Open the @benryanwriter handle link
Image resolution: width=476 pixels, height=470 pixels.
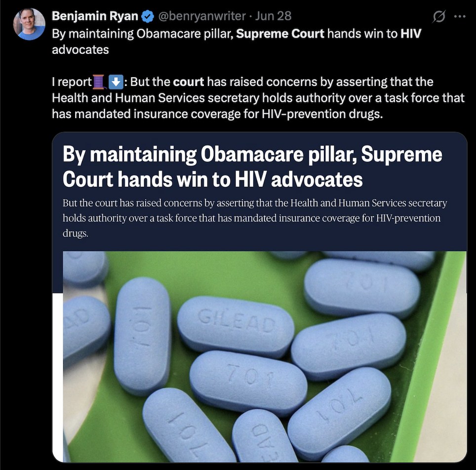[x=202, y=16]
